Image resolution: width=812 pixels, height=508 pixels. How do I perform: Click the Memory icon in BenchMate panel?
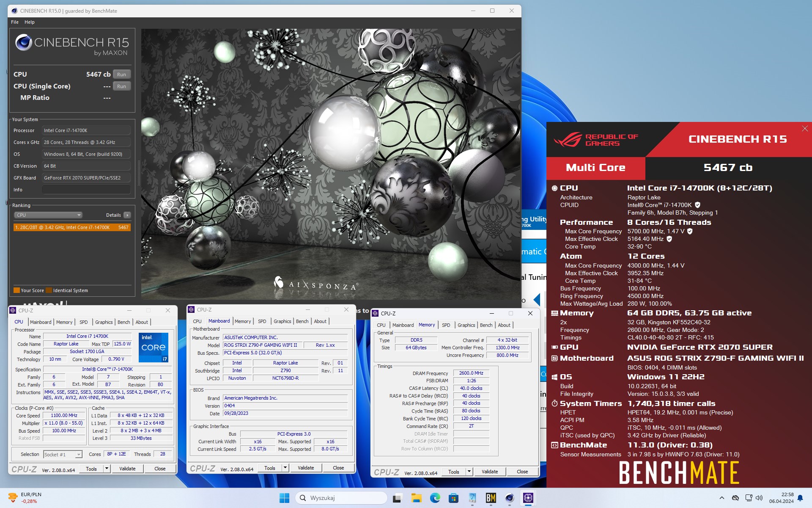click(x=555, y=313)
